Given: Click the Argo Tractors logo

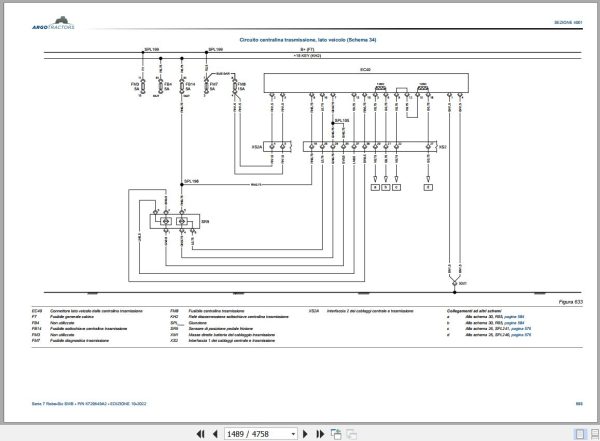Looking at the screenshot, I should (x=54, y=23).
